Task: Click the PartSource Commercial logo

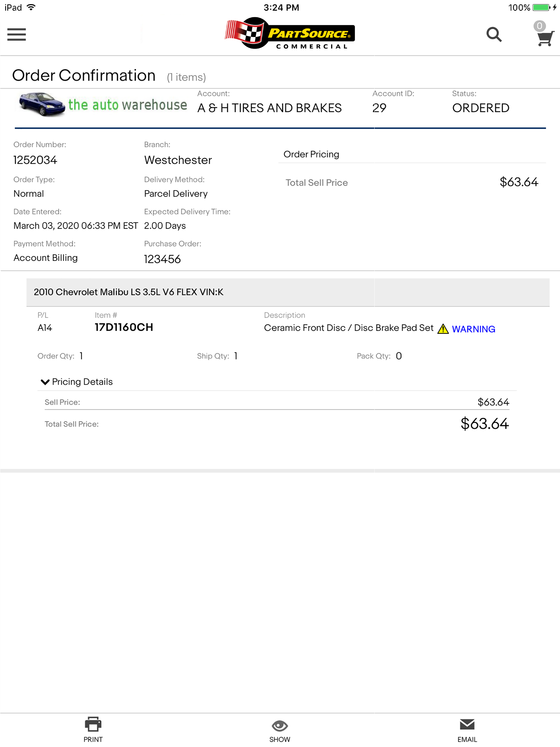Action: coord(290,33)
